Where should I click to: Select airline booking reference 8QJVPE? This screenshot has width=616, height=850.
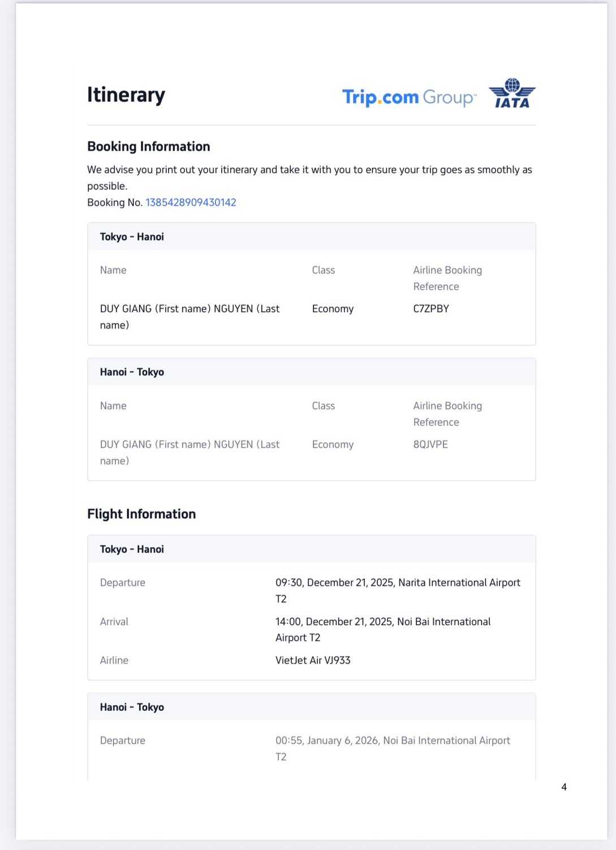click(430, 445)
